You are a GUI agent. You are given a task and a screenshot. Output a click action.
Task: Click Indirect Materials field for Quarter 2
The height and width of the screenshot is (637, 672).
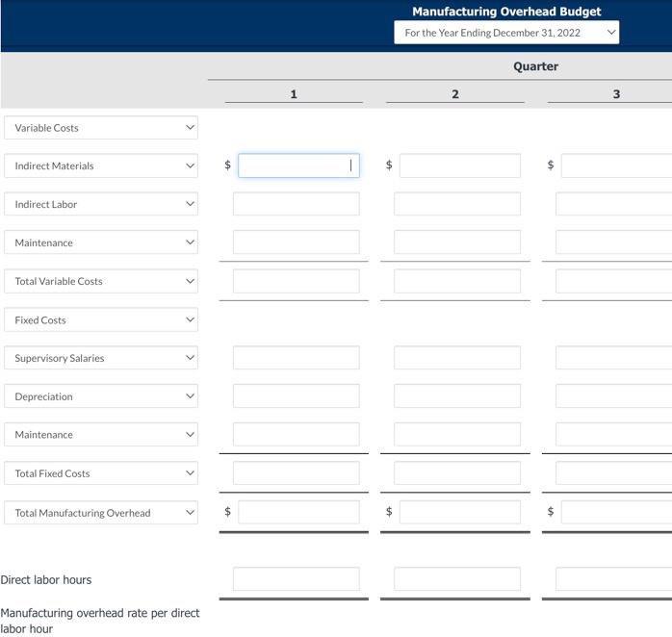pyautogui.click(x=460, y=166)
